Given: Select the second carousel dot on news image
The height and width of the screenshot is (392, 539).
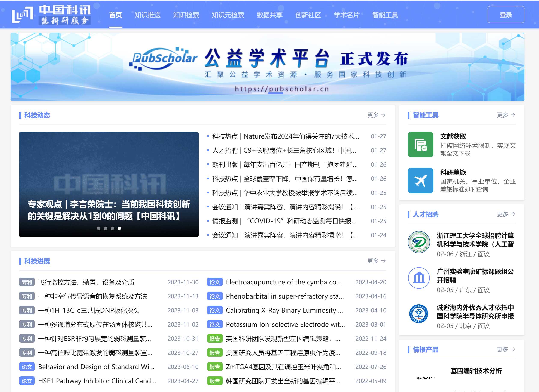Looking at the screenshot, I should click(x=106, y=228).
